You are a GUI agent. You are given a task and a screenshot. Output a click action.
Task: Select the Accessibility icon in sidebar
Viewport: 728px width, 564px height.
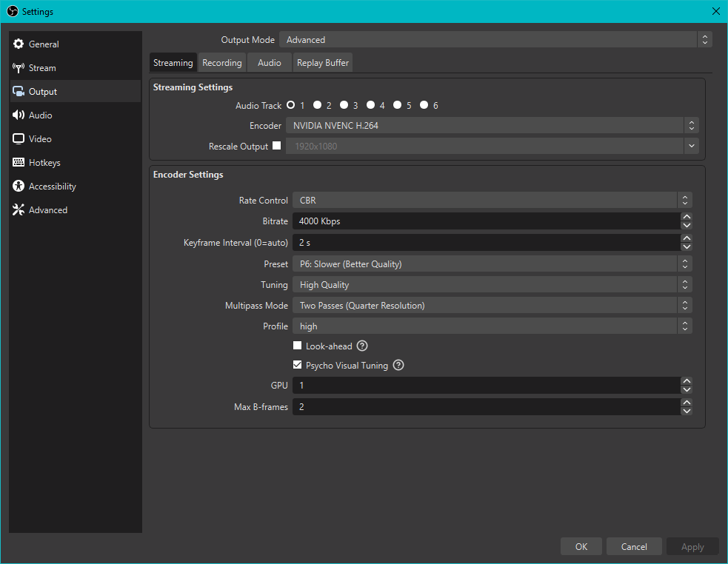pyautogui.click(x=19, y=187)
